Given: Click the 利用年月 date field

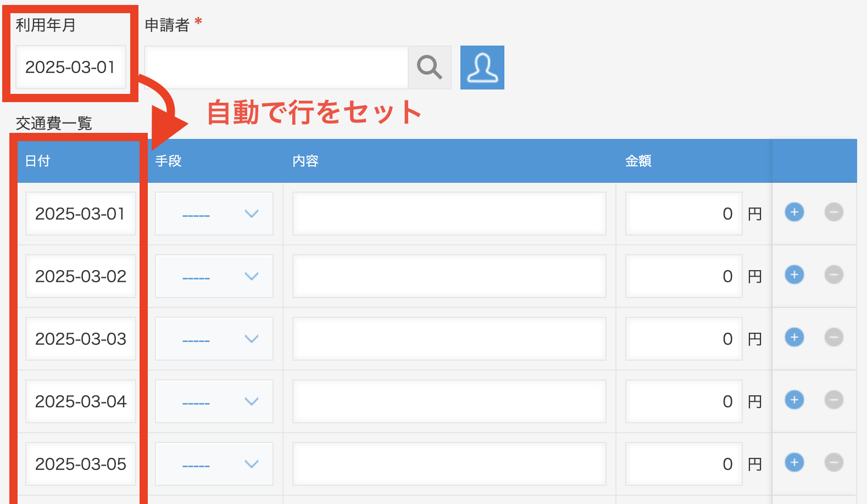Looking at the screenshot, I should click(x=71, y=67).
